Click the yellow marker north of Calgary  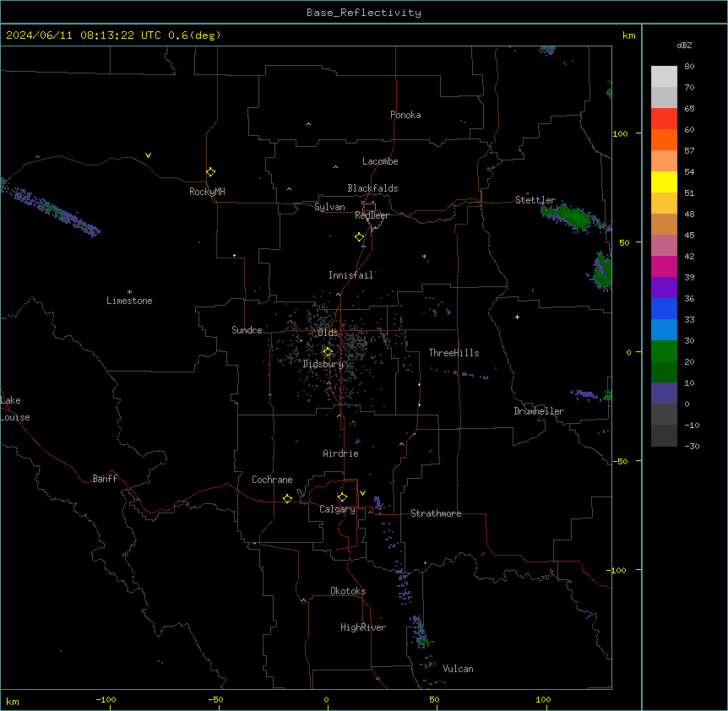(342, 497)
